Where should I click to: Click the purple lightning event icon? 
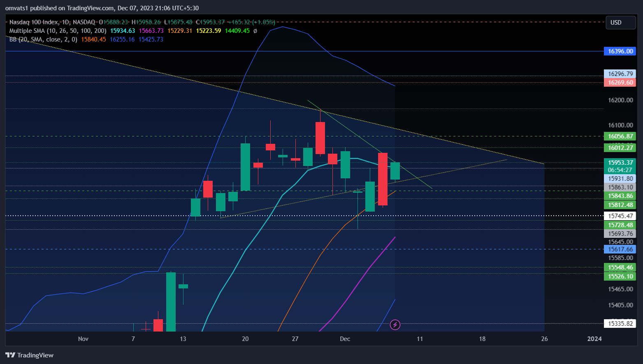[x=395, y=325]
